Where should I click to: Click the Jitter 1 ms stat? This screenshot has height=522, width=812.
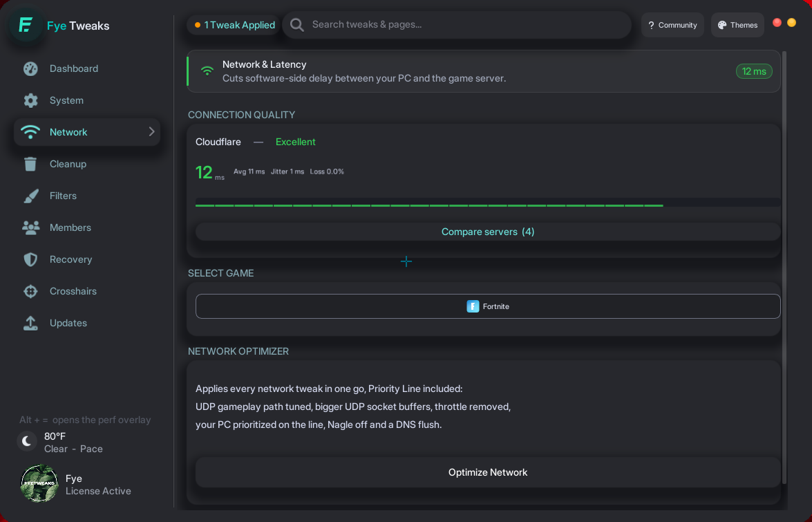coord(287,171)
